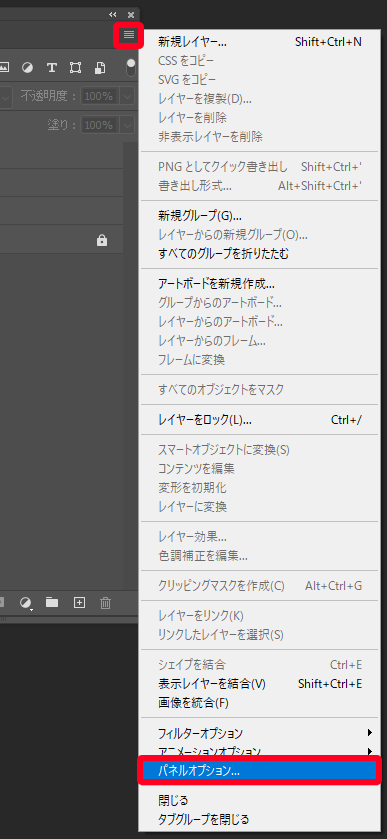Screen dimensions: 387x839
Task: Click the new adjustment layer icon
Action: tap(26, 603)
